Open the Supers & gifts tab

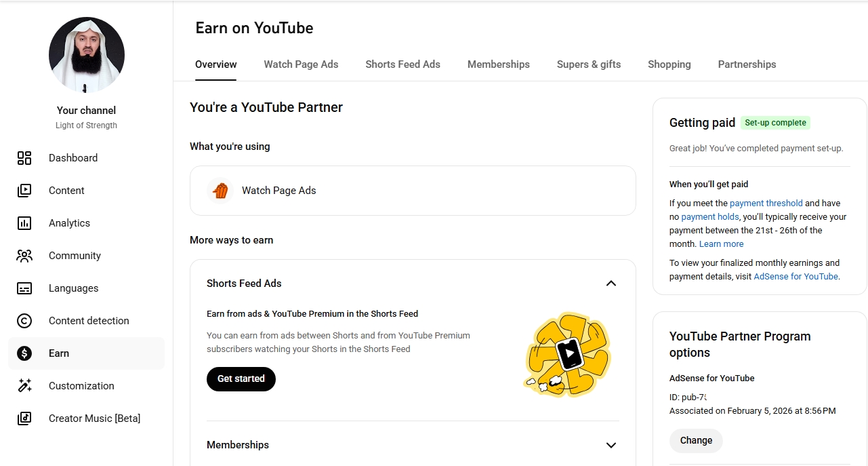point(589,64)
